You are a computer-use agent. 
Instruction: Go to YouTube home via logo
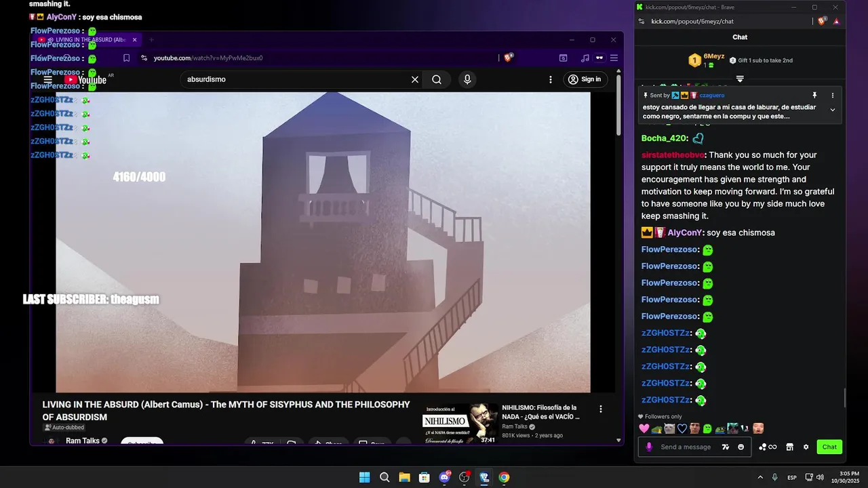coord(85,80)
